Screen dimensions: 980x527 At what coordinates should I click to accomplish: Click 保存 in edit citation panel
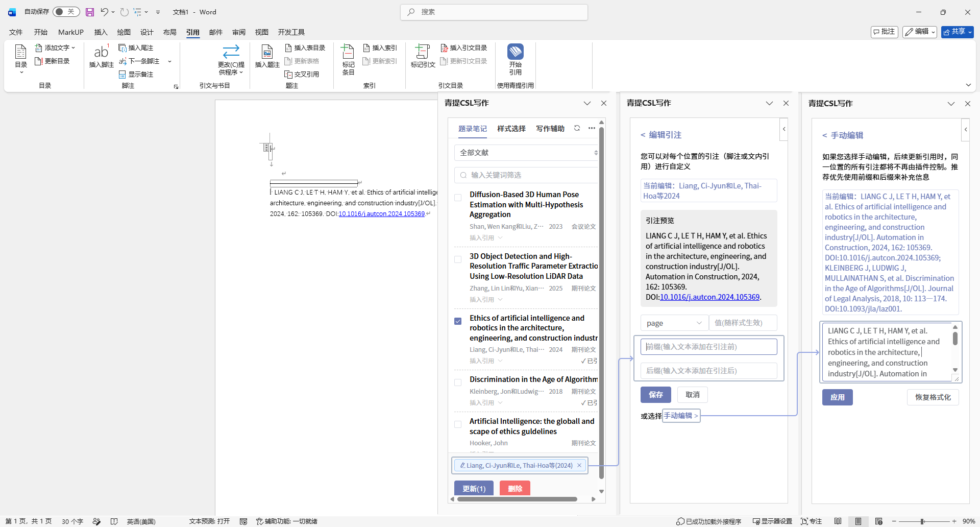pos(656,395)
